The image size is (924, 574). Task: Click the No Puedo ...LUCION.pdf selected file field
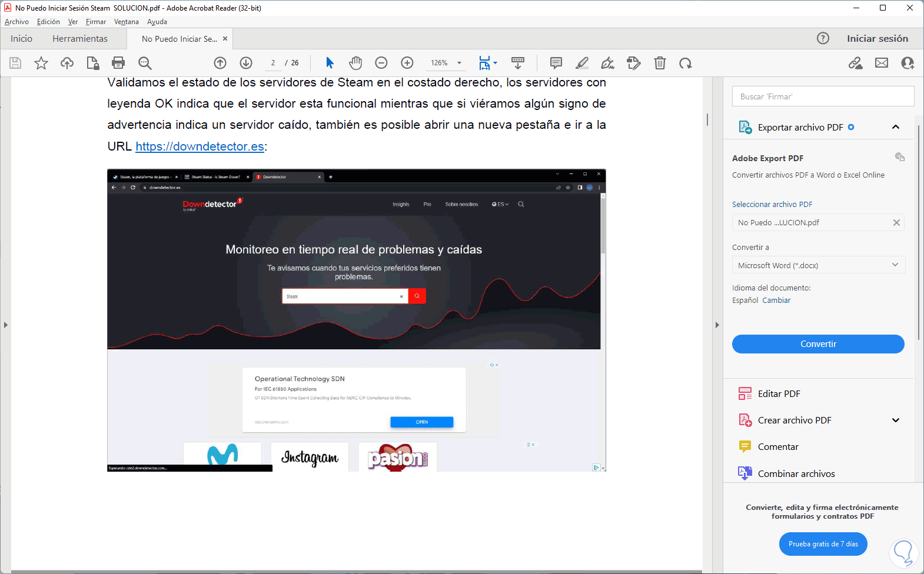818,222
